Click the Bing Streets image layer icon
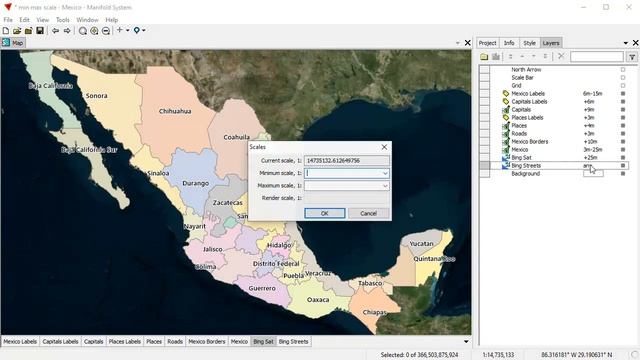640x360 pixels. coord(506,165)
